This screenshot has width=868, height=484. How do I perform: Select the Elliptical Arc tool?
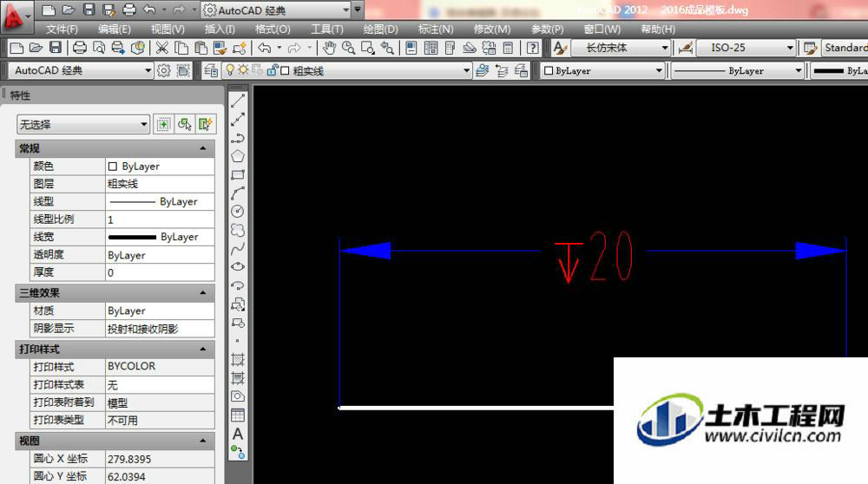pos(238,285)
